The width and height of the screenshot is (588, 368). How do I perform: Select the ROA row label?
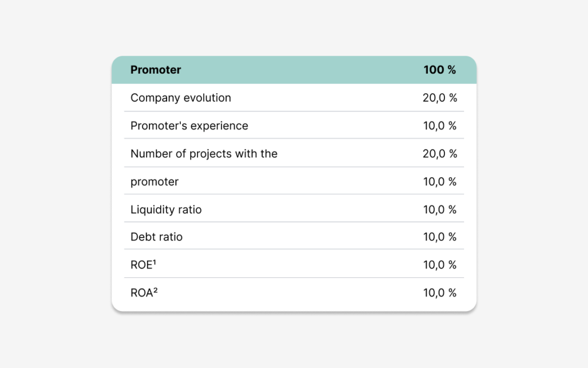coord(144,293)
